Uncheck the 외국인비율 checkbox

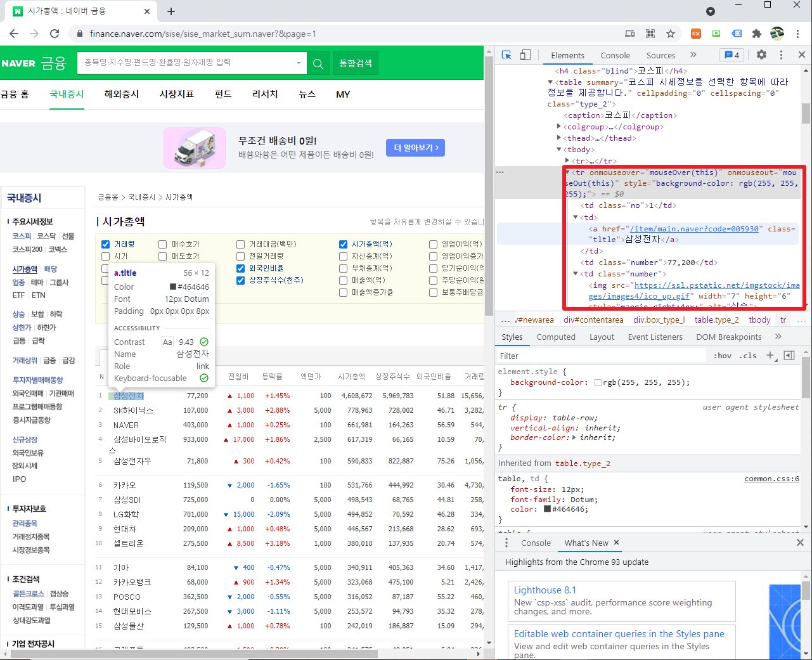coord(241,268)
